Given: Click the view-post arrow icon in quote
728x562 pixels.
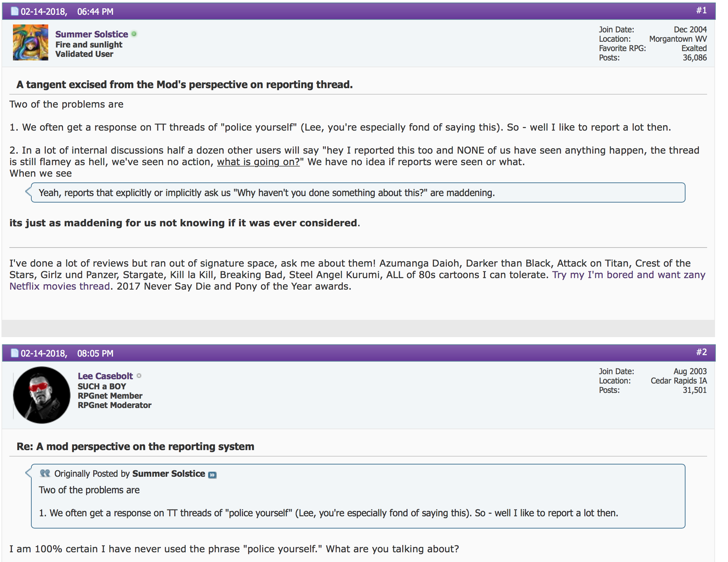Looking at the screenshot, I should click(212, 475).
